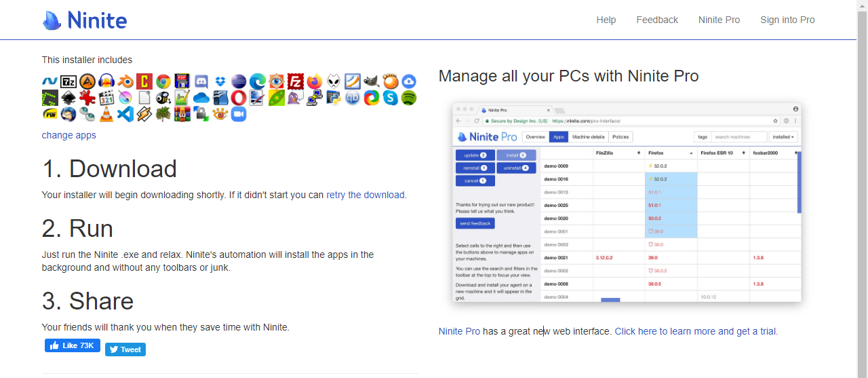Image resolution: width=868 pixels, height=378 pixels.
Task: Click the Skype icon
Action: pos(391,98)
